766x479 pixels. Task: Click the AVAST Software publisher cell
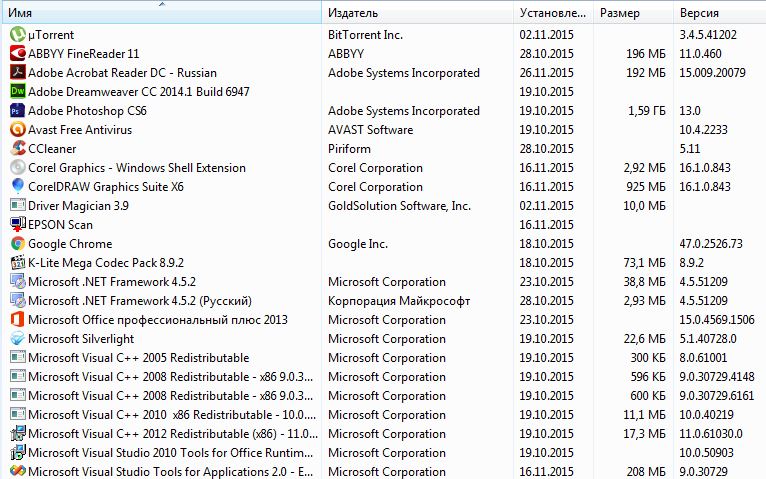pyautogui.click(x=370, y=129)
